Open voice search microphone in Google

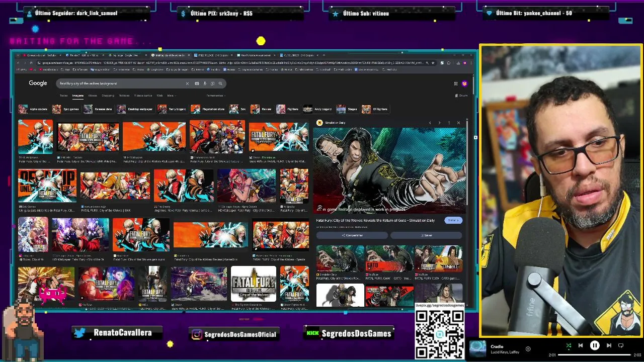[205, 83]
